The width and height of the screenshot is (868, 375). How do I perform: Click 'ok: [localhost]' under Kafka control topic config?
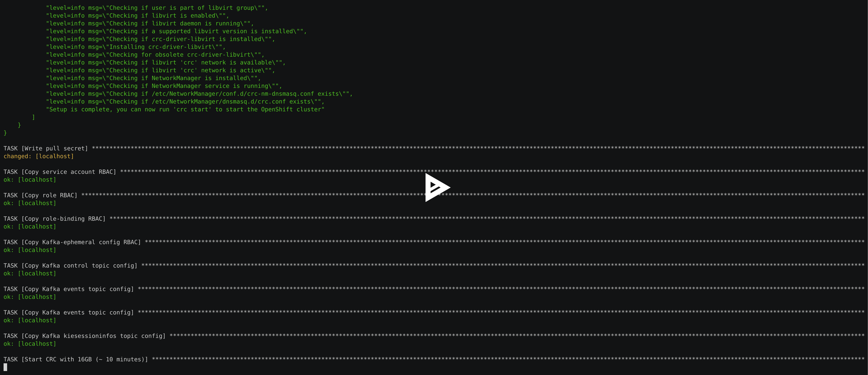tap(30, 273)
